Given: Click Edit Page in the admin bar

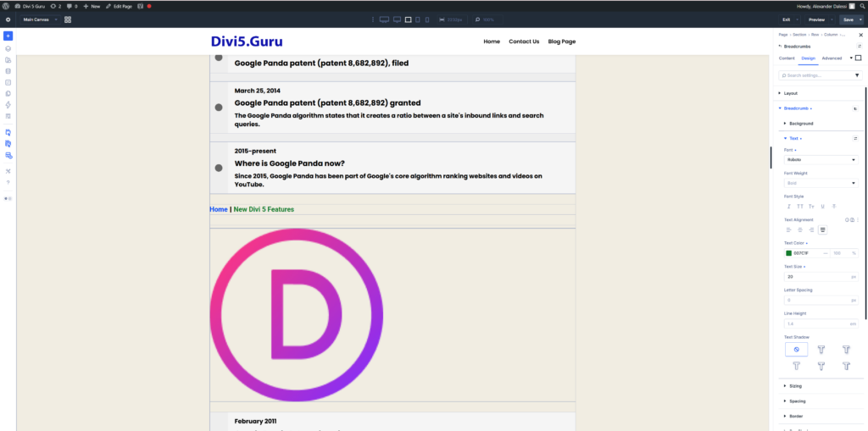Looking at the screenshot, I should click(x=119, y=6).
